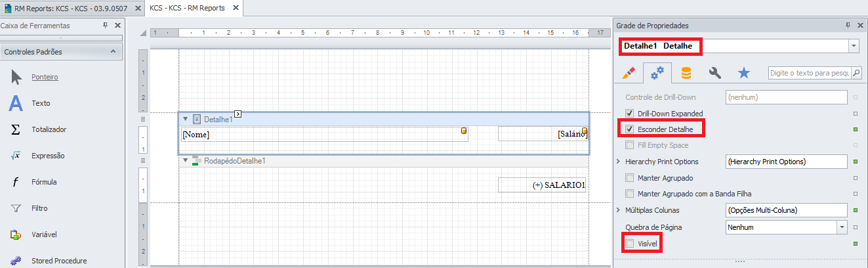Image resolution: width=868 pixels, height=268 pixels.
Task: Click the Controle de Drill-Down field
Action: pyautogui.click(x=787, y=97)
